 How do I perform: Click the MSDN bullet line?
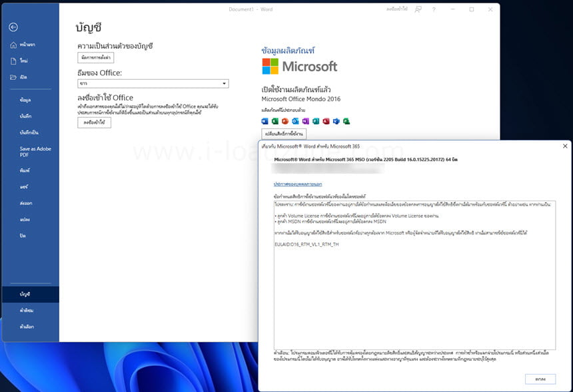tap(330, 222)
